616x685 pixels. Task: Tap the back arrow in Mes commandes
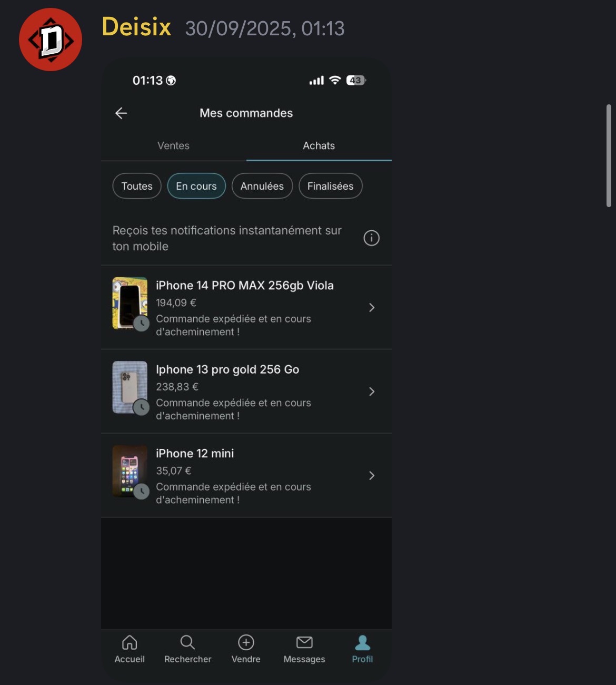[x=121, y=113]
